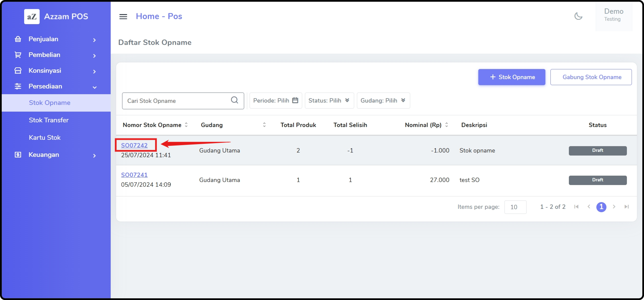644x300 pixels.
Task: Click the hamburger menu icon
Action: tap(123, 16)
